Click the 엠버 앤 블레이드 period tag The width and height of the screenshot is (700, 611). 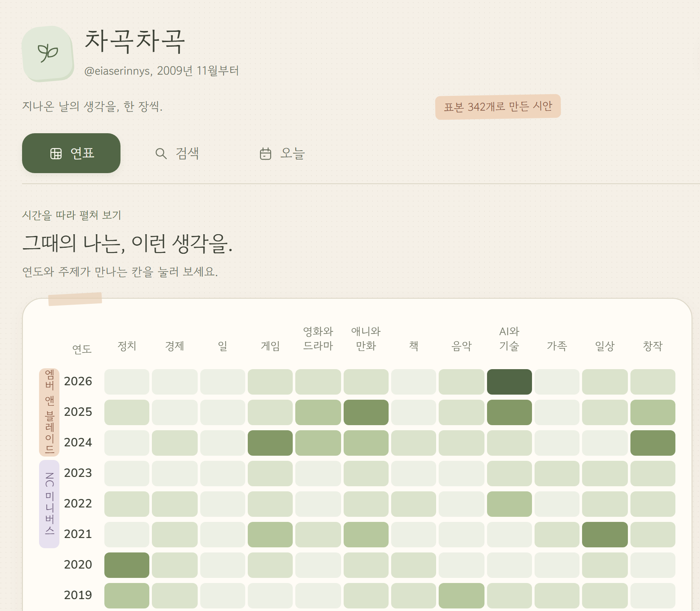pos(49,412)
